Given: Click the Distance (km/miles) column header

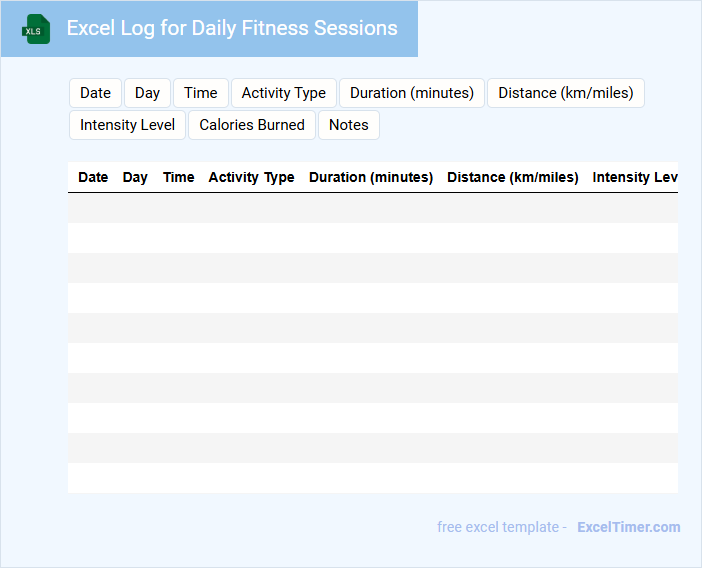Looking at the screenshot, I should [x=513, y=177].
